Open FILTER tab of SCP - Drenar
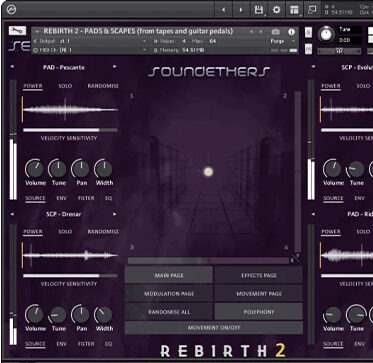The height and width of the screenshot is (363, 373). [86, 344]
